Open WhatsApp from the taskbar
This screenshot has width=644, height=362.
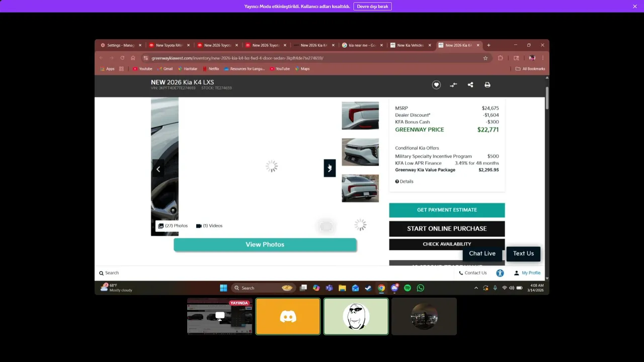coord(421,288)
